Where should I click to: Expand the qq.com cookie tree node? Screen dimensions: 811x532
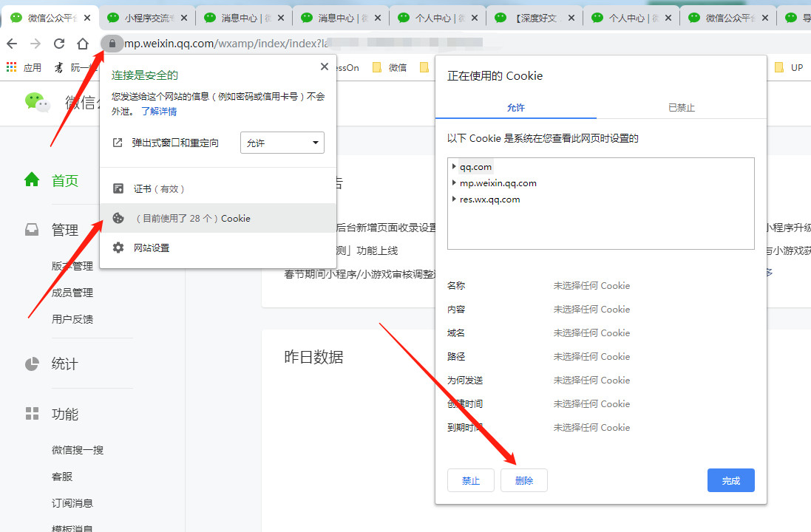pyautogui.click(x=454, y=166)
